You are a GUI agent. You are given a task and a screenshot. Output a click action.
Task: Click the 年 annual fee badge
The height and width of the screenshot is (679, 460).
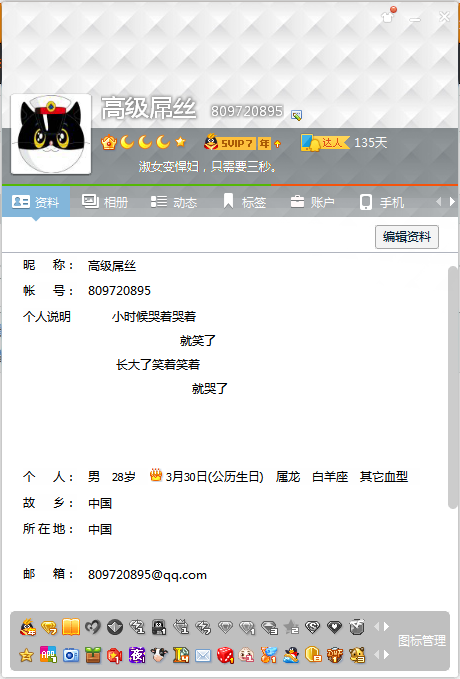pos(264,143)
